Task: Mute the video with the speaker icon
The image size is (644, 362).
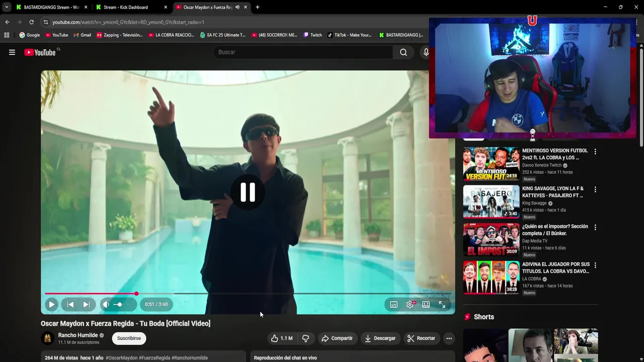Action: (106, 304)
